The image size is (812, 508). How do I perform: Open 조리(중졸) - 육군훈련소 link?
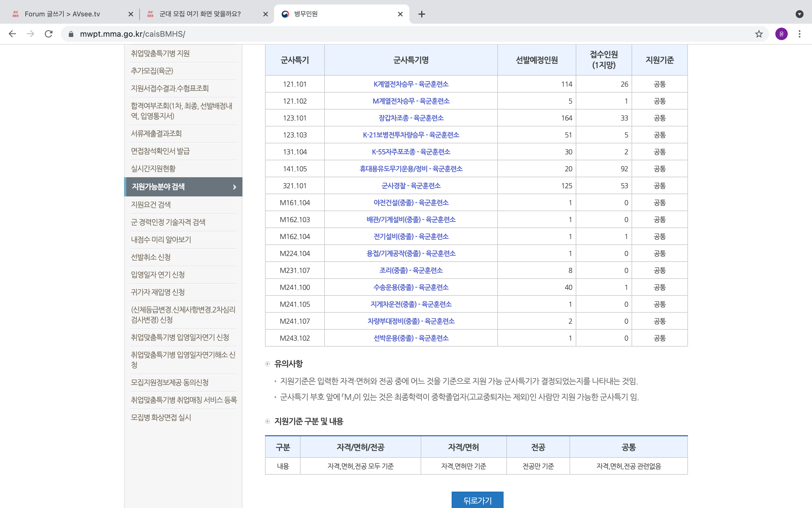411,270
